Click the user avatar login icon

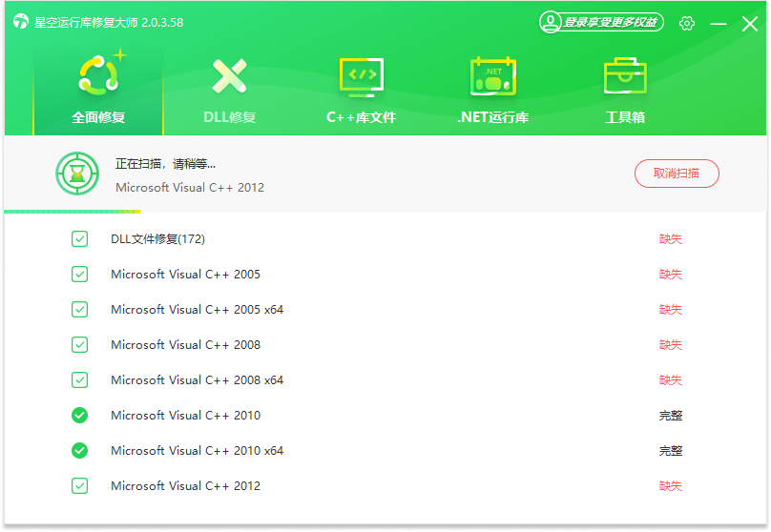pyautogui.click(x=551, y=22)
